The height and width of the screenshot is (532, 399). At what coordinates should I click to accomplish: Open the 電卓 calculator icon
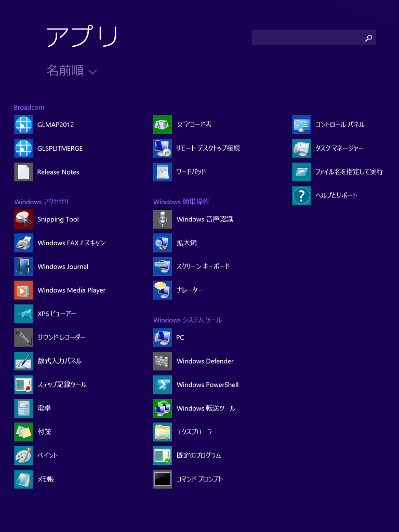point(23,408)
